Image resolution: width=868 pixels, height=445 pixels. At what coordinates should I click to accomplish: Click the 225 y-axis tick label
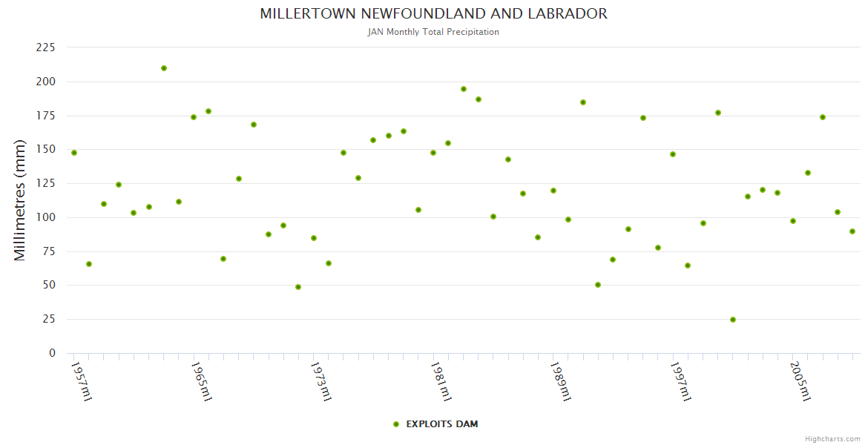tap(46, 47)
